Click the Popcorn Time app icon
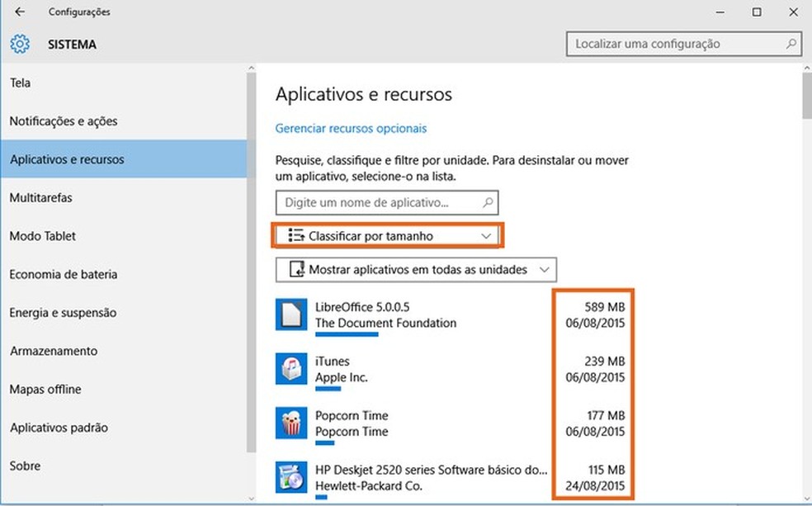 (290, 423)
